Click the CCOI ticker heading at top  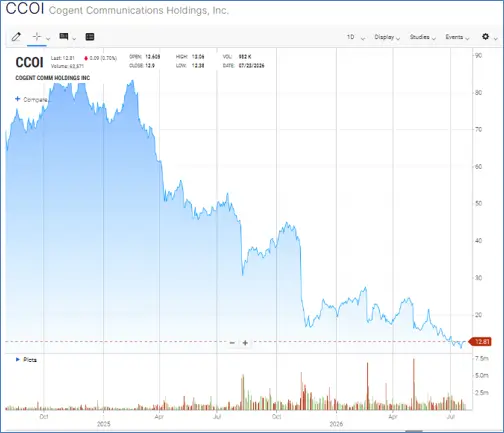click(x=25, y=8)
